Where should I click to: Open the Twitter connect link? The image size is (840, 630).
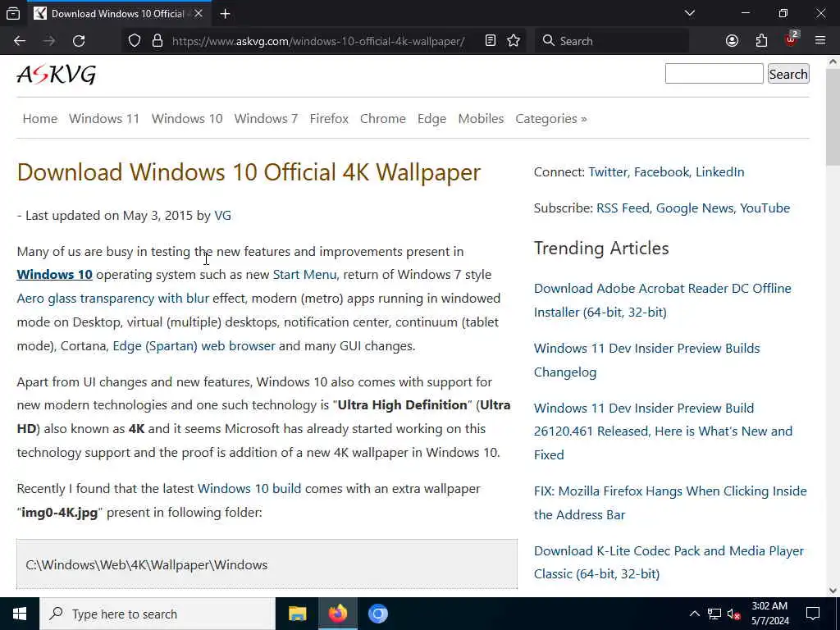click(x=609, y=172)
